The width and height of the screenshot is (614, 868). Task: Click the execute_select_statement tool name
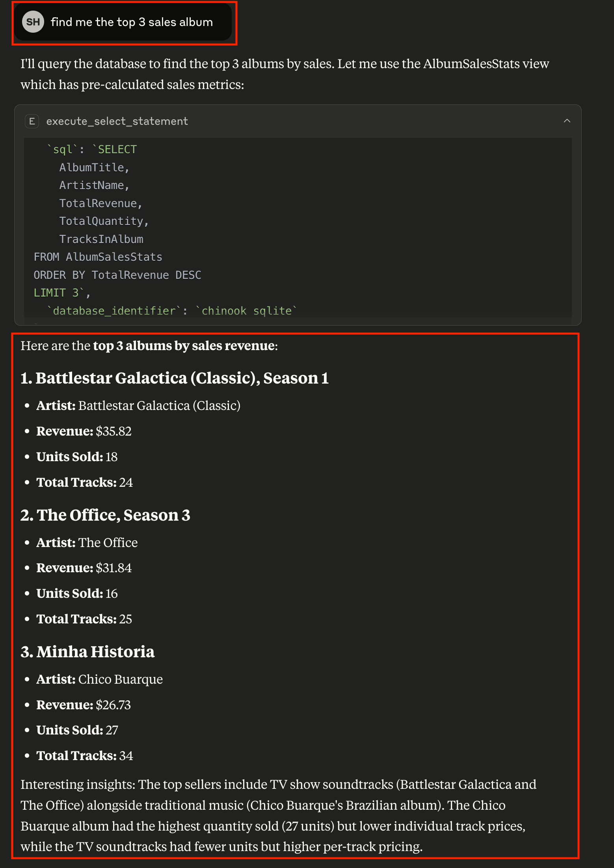point(117,121)
